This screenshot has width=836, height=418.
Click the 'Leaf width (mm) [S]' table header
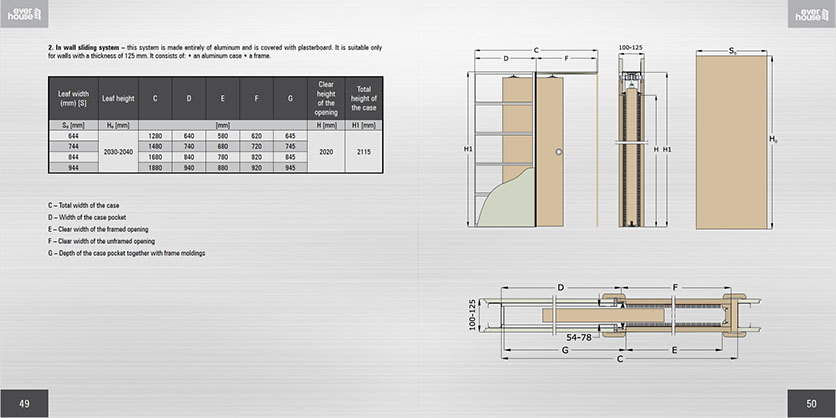click(x=74, y=98)
